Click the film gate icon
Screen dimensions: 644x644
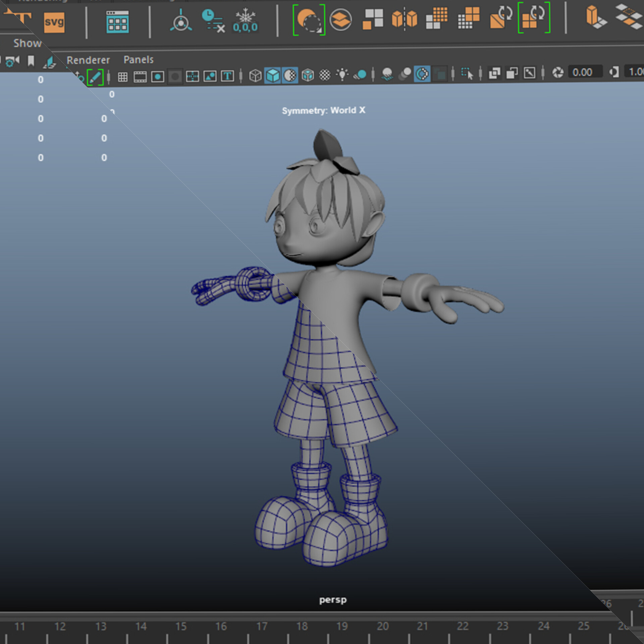point(140,77)
